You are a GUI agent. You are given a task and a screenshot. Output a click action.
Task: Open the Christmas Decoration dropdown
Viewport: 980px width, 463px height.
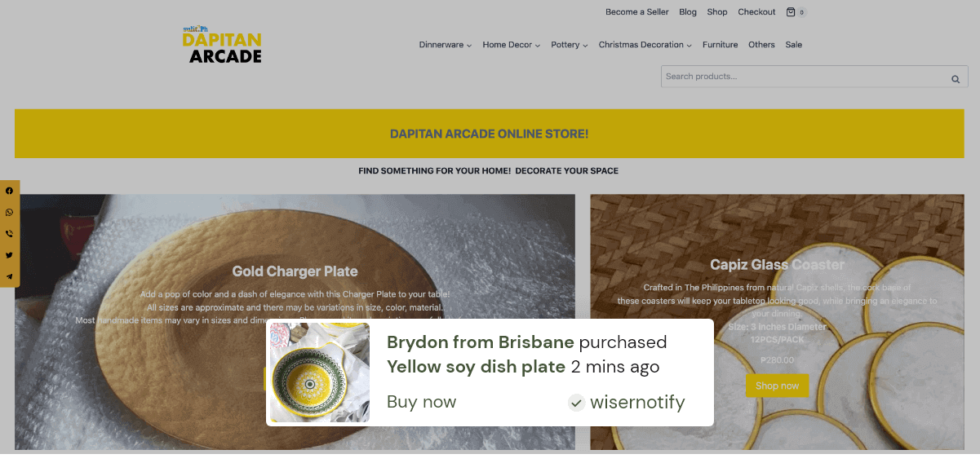[x=645, y=45]
